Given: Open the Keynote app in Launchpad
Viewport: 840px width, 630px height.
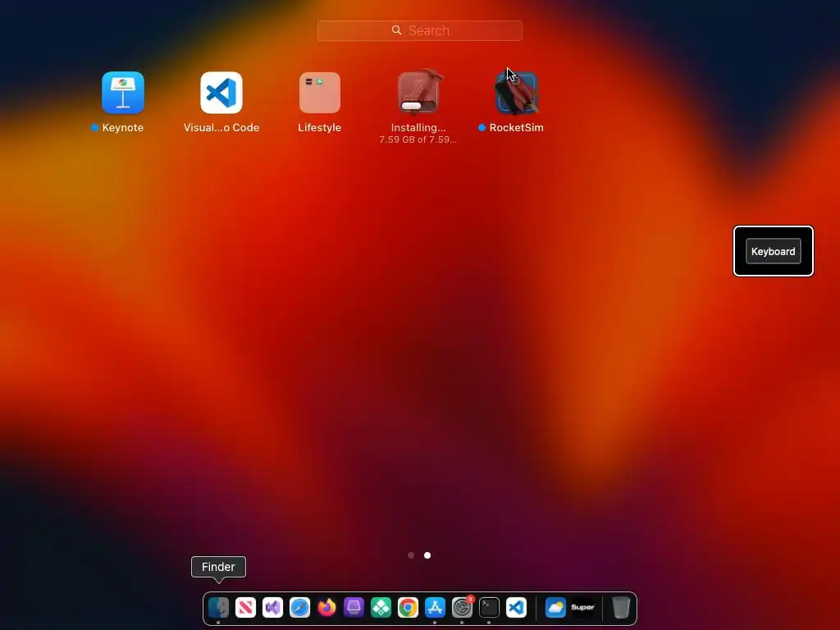Looking at the screenshot, I should coord(123,93).
